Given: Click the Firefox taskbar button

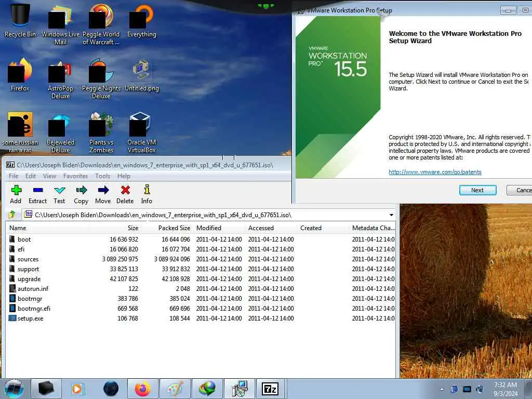Looking at the screenshot, I should 143,389.
